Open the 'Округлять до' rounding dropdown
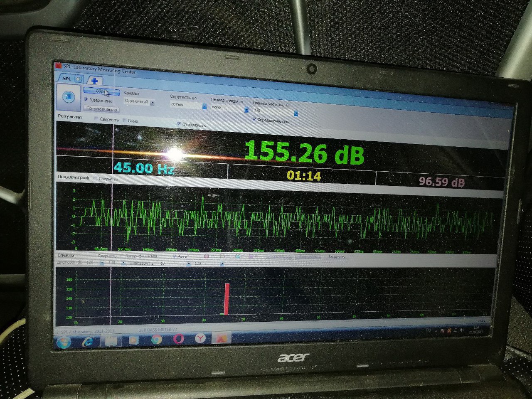The width and height of the screenshot is (532, 399). click(x=204, y=106)
